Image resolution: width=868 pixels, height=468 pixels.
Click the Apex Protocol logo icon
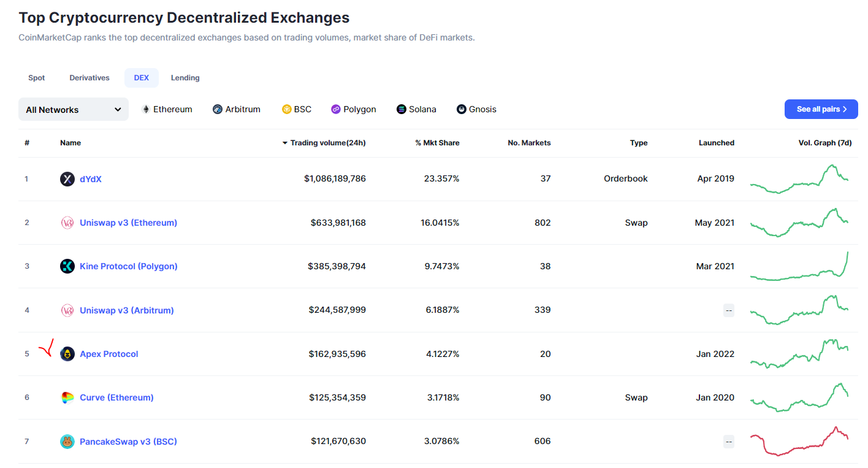click(67, 354)
